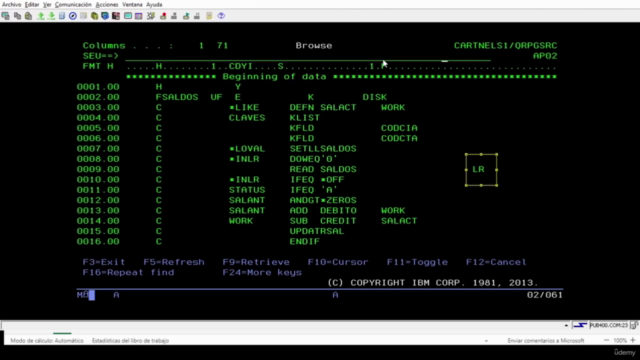640x360 pixels.
Task: Click line number 0001.00
Action: 98,87
